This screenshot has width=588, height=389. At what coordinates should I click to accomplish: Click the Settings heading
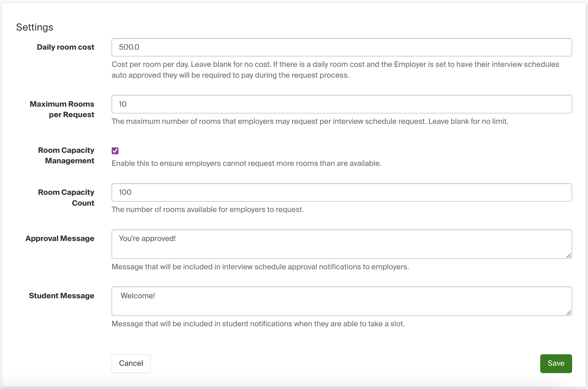(x=35, y=27)
